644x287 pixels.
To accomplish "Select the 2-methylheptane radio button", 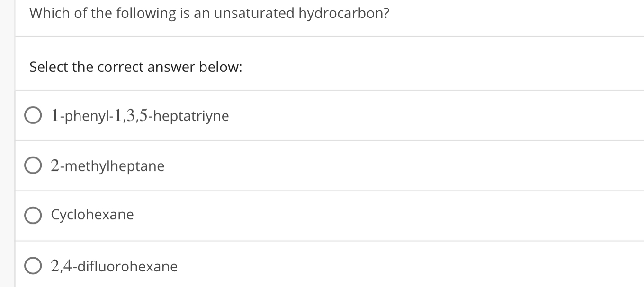I will click(x=33, y=165).
